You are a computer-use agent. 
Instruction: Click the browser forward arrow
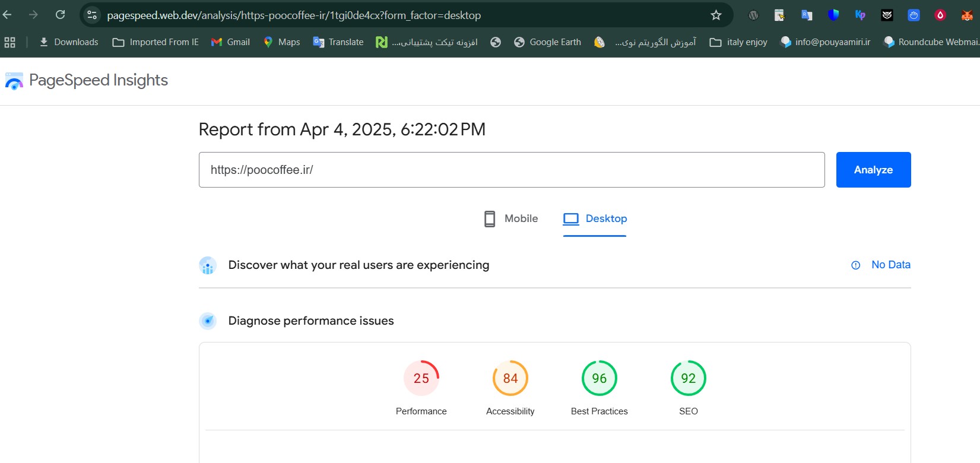click(33, 15)
